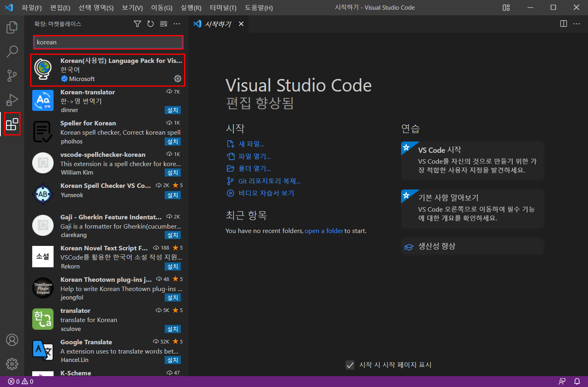Filter extensions with funnel icon
The width and height of the screenshot is (588, 387).
click(x=137, y=24)
